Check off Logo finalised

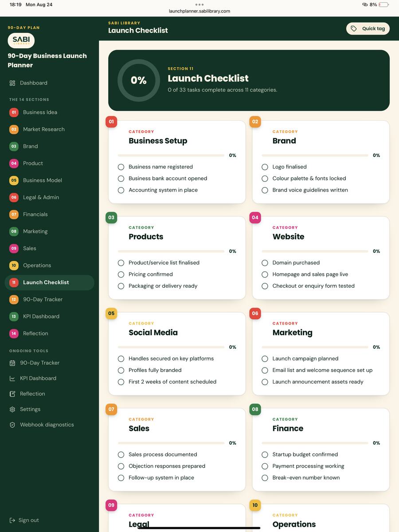click(x=265, y=167)
